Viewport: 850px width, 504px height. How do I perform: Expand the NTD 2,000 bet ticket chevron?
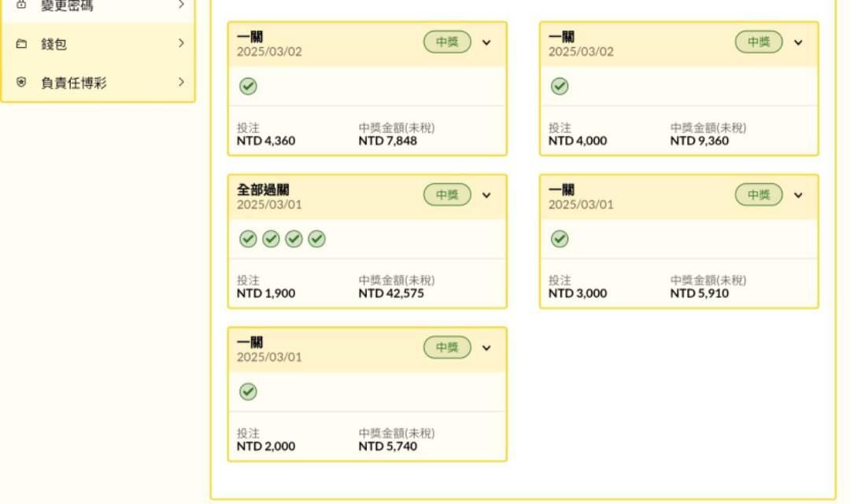pos(486,348)
